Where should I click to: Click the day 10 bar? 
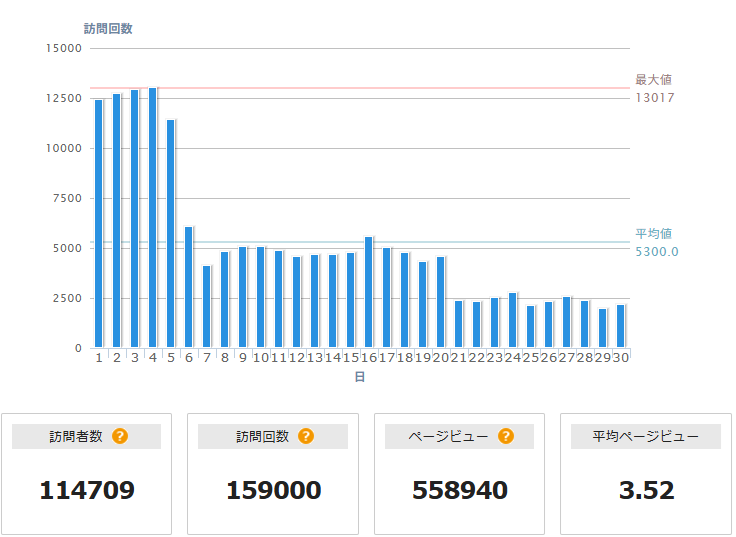click(x=260, y=297)
